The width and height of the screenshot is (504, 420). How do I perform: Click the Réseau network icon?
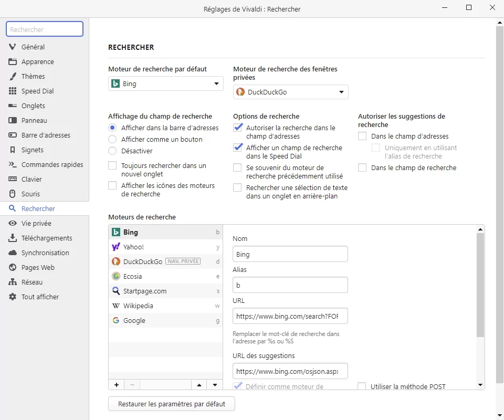12,282
